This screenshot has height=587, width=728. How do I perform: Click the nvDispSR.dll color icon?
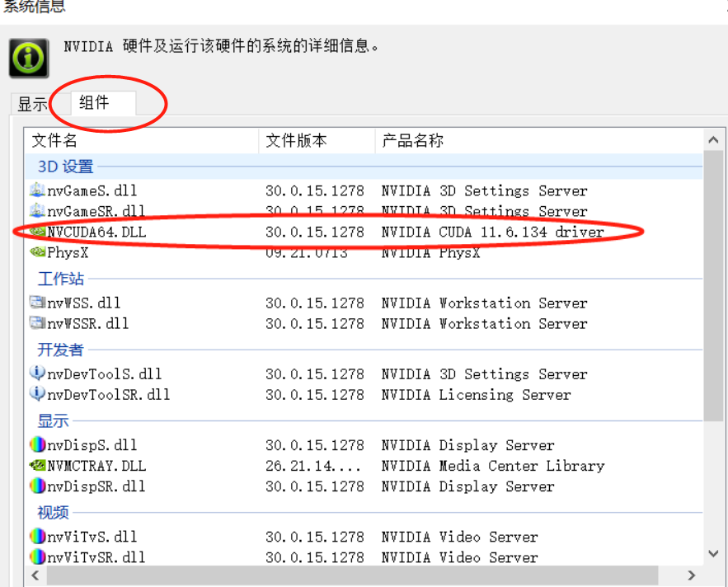37,486
